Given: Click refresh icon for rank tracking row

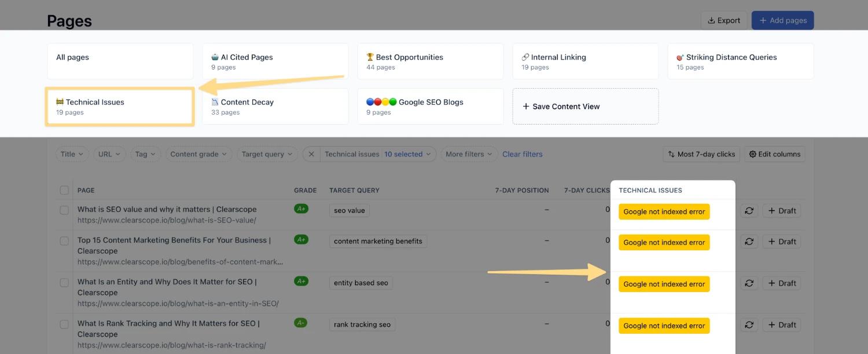Looking at the screenshot, I should click(749, 325).
